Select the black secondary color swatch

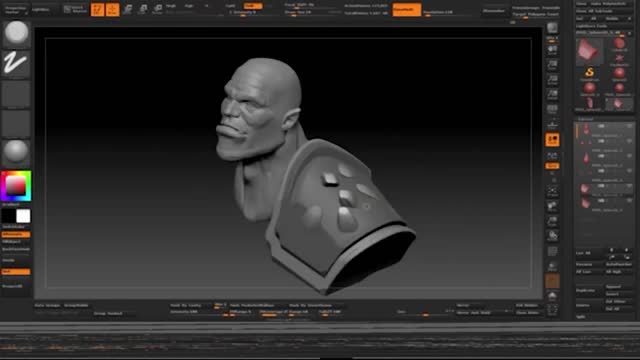point(9,216)
